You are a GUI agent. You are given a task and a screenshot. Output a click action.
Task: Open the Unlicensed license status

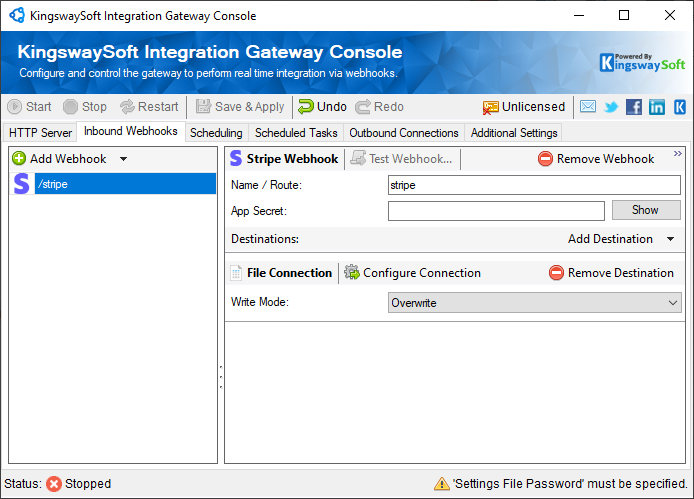click(524, 107)
